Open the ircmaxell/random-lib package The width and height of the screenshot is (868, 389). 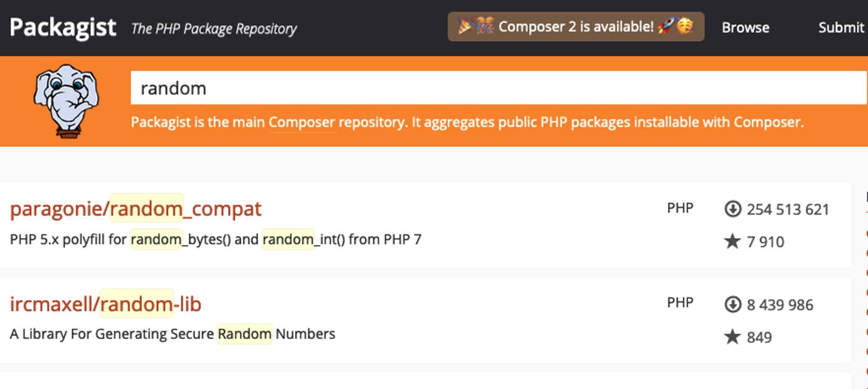pos(106,304)
